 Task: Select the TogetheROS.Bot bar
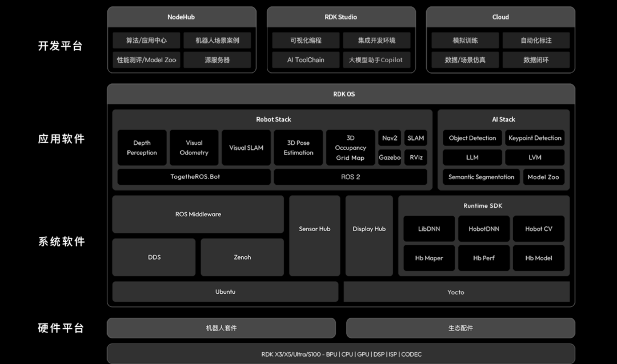coord(194,177)
